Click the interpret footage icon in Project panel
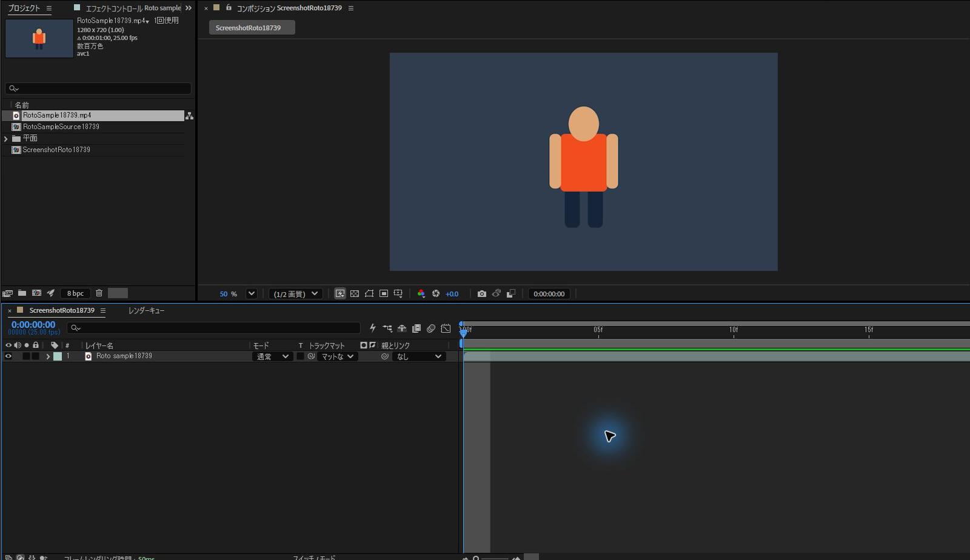 tap(8, 293)
